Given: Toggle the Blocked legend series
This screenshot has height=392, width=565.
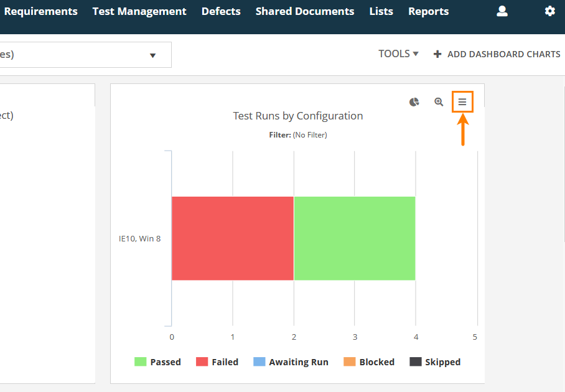Looking at the screenshot, I should point(369,362).
